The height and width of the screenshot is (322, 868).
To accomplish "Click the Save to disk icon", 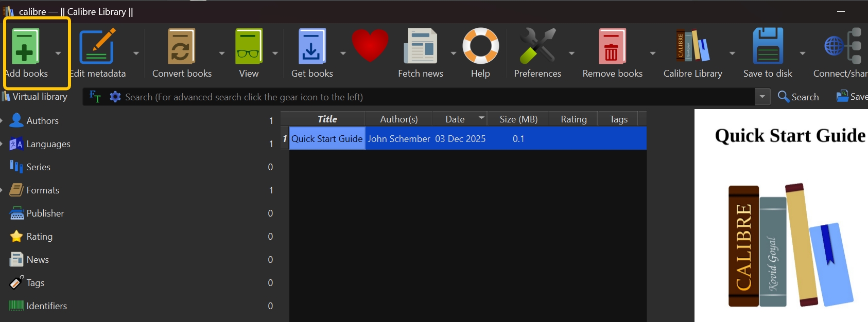I will (x=768, y=47).
